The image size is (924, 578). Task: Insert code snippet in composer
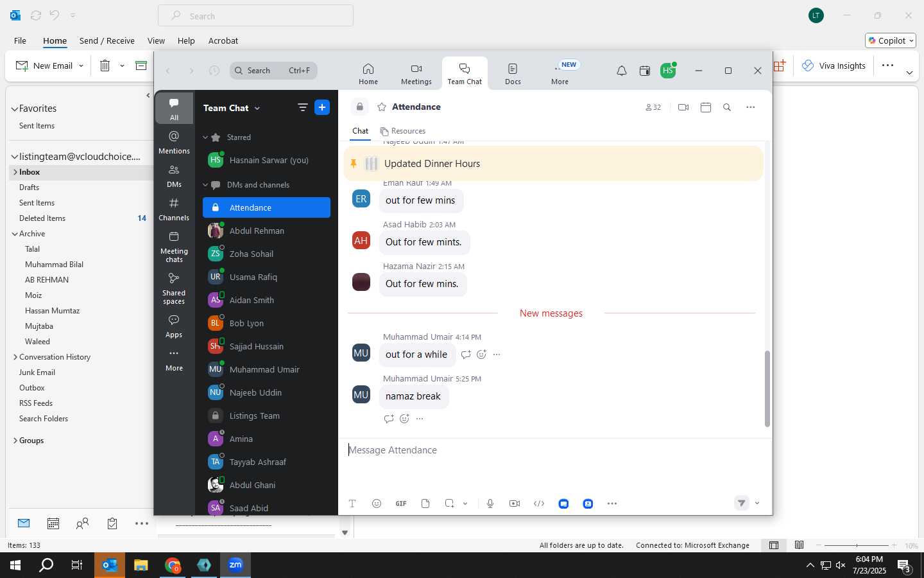pos(539,504)
